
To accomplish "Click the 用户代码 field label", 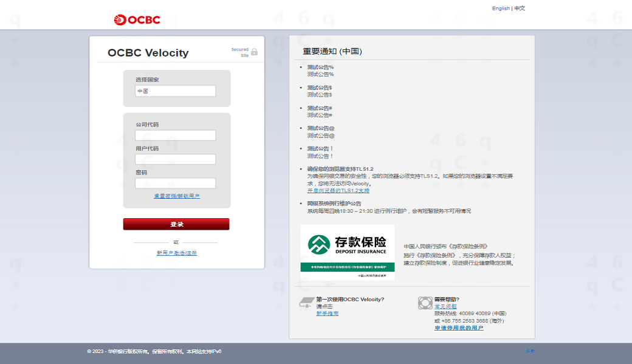I will (x=147, y=148).
